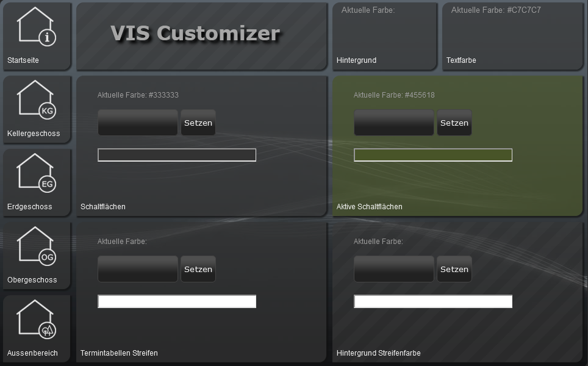Select the Termintabellen Streifen color input field
This screenshot has height=366, width=588.
[x=138, y=269]
